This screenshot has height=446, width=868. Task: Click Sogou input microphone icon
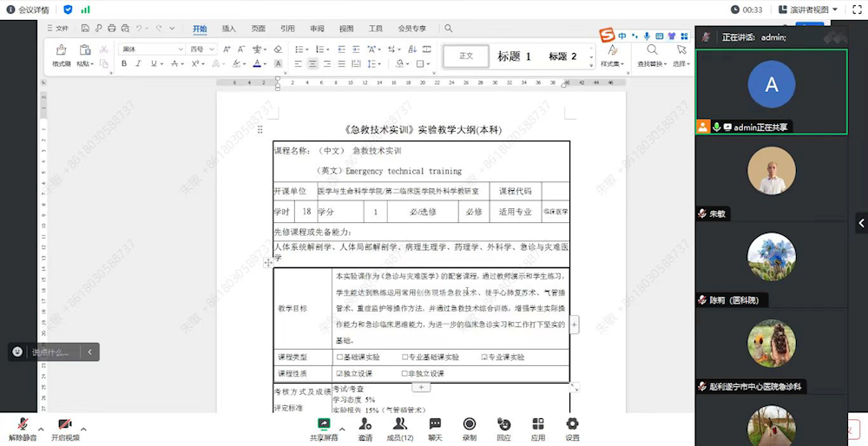(647, 36)
